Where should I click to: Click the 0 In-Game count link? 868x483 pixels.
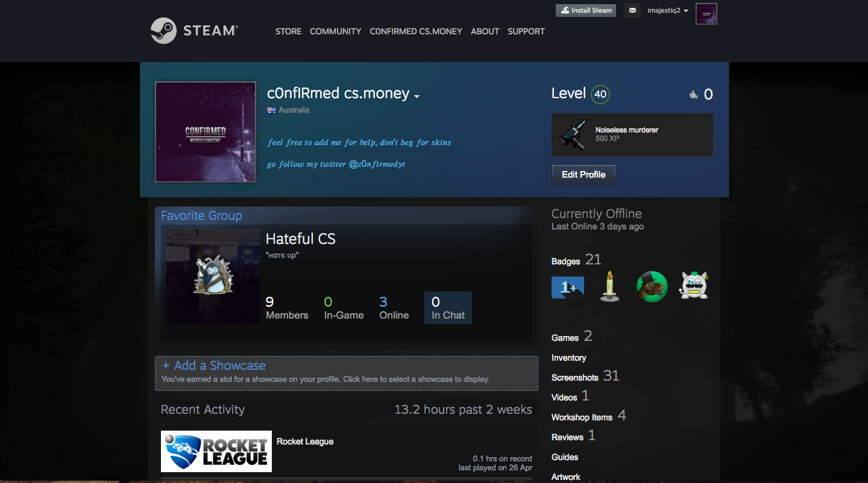pos(344,308)
